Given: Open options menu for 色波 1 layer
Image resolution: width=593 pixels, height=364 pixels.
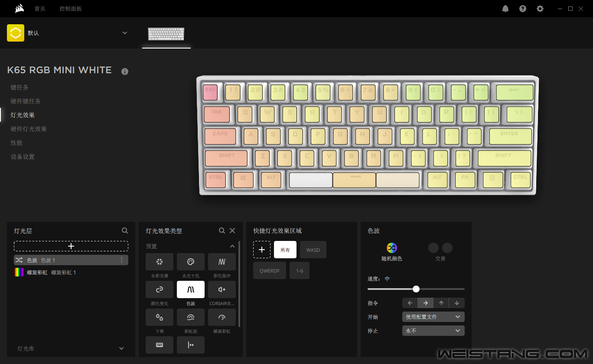Looking at the screenshot, I should [x=121, y=260].
